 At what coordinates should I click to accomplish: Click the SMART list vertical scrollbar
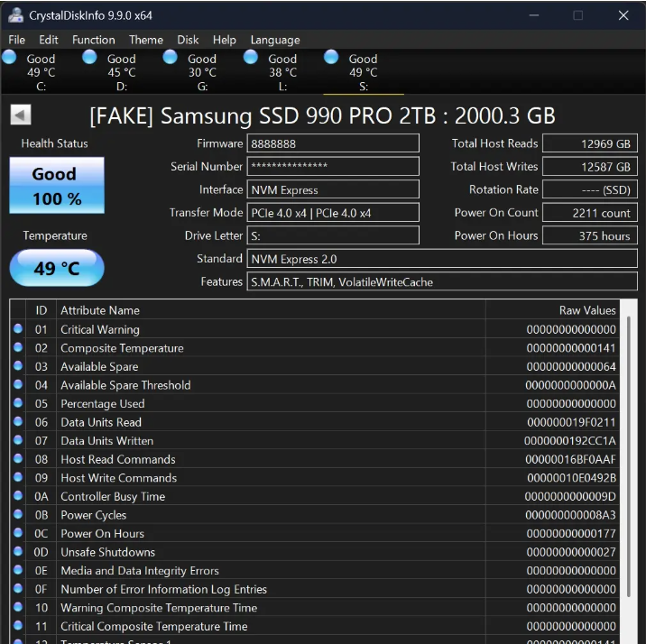click(628, 456)
